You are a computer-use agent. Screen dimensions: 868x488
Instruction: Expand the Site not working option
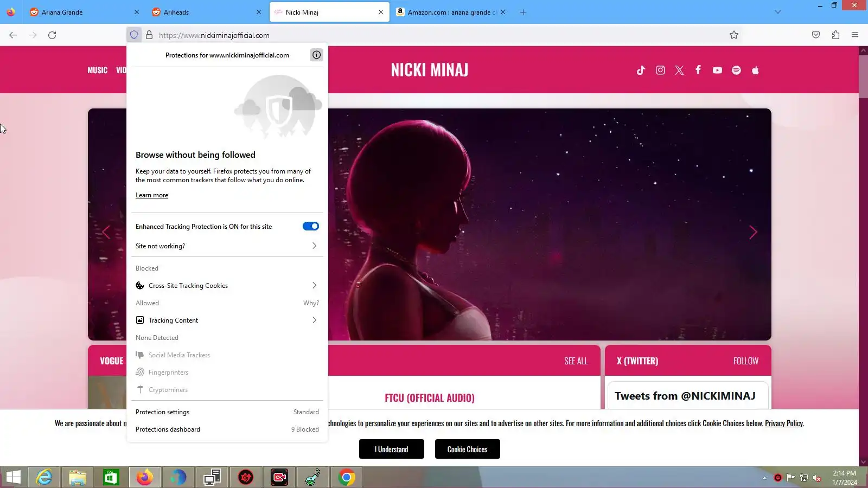227,246
